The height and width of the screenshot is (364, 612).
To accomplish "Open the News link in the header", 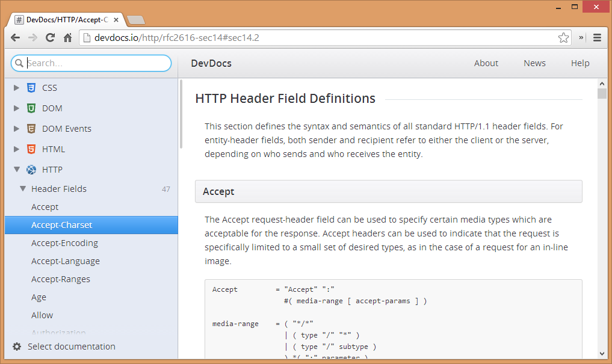I will (534, 63).
